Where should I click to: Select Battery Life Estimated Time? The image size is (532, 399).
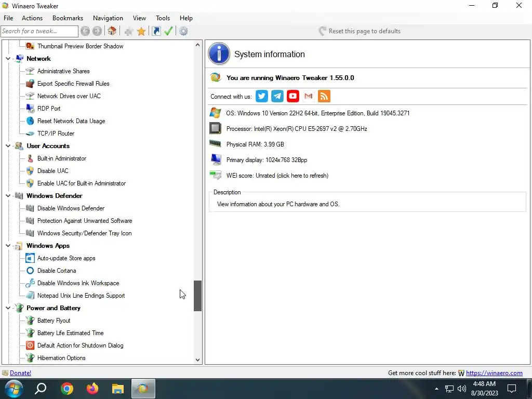pos(70,333)
